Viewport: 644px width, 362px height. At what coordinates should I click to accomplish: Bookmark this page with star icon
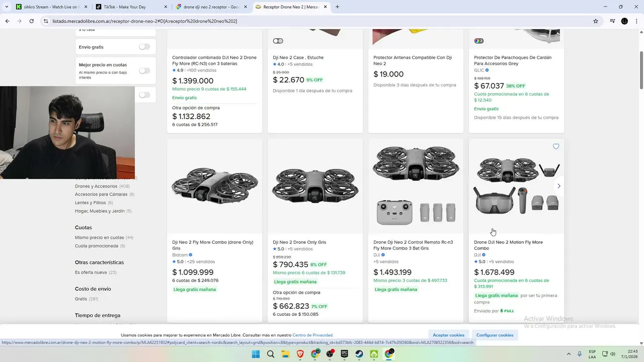pos(596,21)
